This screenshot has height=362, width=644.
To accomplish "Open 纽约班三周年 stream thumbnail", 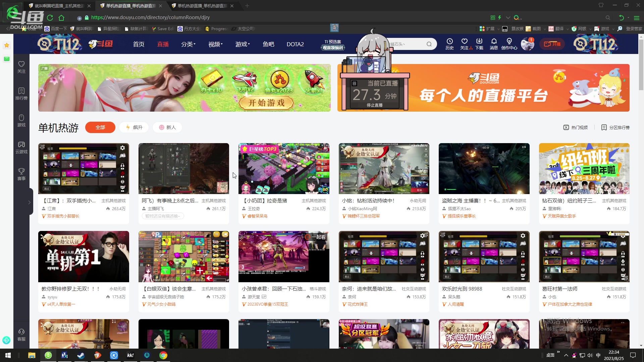I will pos(584,169).
